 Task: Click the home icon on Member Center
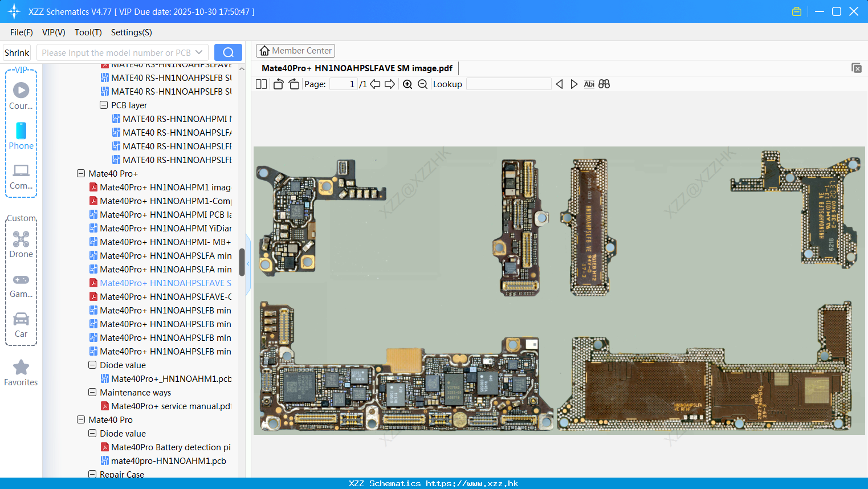pyautogui.click(x=264, y=51)
